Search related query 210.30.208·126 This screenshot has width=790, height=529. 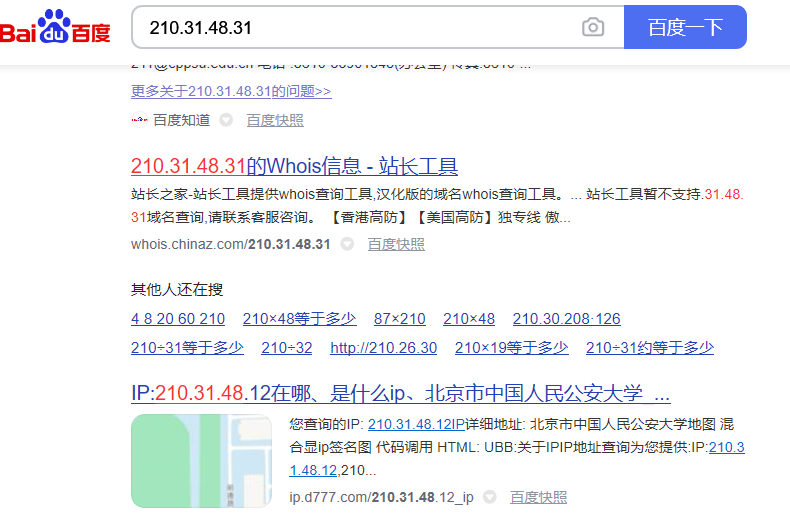click(566, 319)
